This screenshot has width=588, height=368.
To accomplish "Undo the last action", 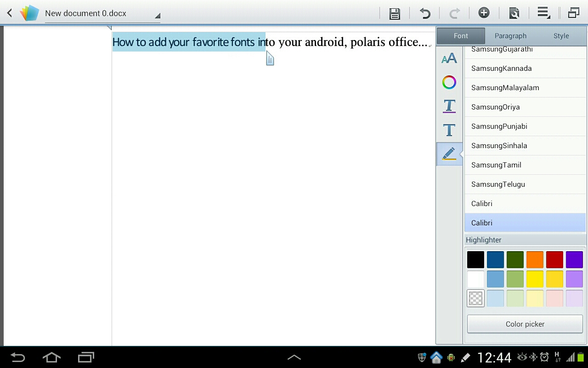I will click(425, 13).
